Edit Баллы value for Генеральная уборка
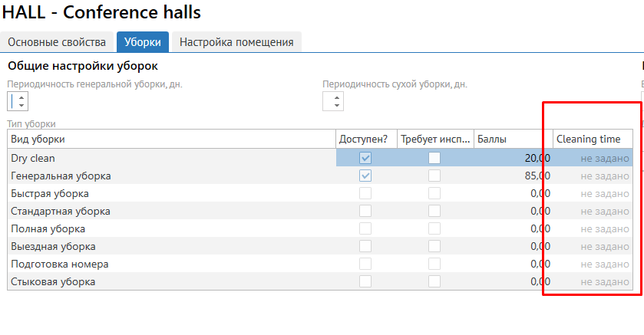The height and width of the screenshot is (335, 644). pyautogui.click(x=513, y=176)
